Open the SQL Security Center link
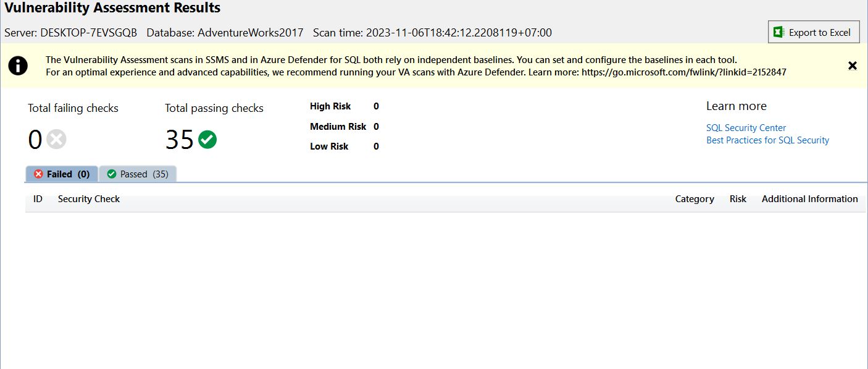This screenshot has height=369, width=868. 746,128
